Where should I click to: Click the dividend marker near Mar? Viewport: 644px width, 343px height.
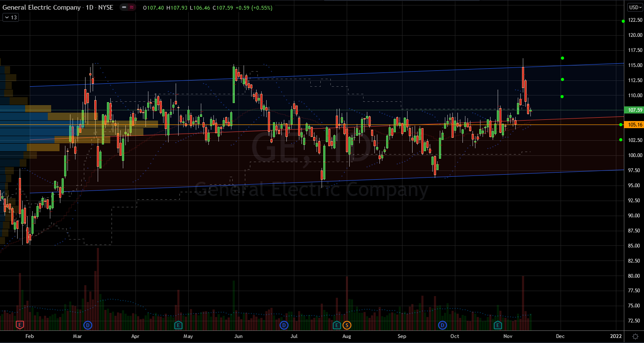click(x=88, y=325)
